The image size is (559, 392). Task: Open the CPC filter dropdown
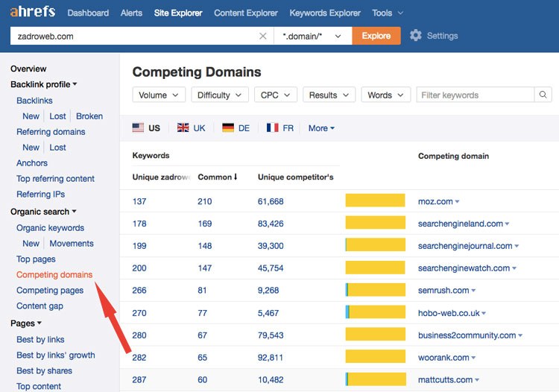point(276,95)
